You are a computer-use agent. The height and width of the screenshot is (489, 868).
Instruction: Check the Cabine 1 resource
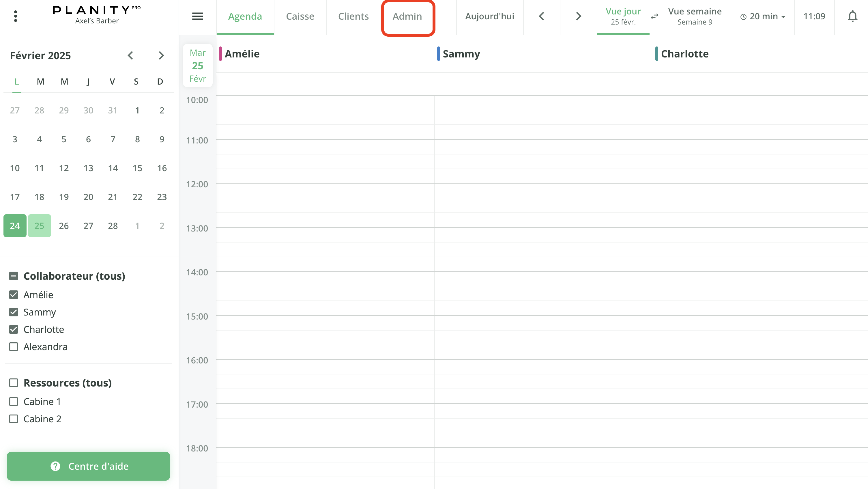pyautogui.click(x=14, y=401)
